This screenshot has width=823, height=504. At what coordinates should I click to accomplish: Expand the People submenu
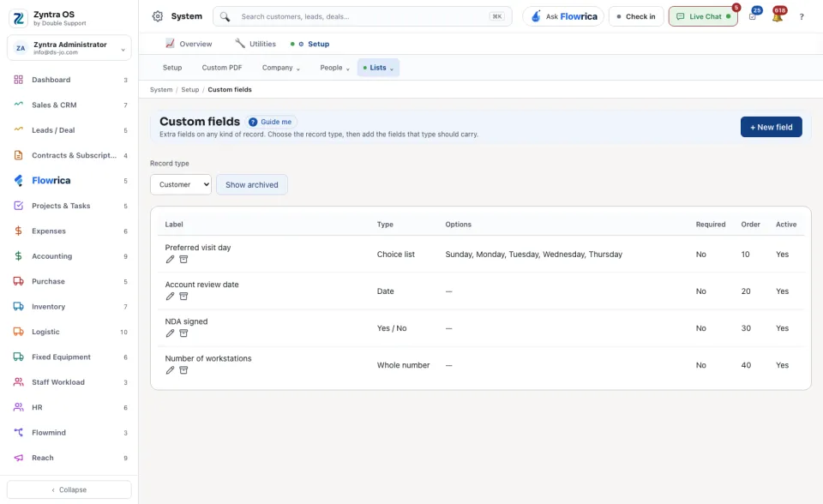click(x=334, y=68)
